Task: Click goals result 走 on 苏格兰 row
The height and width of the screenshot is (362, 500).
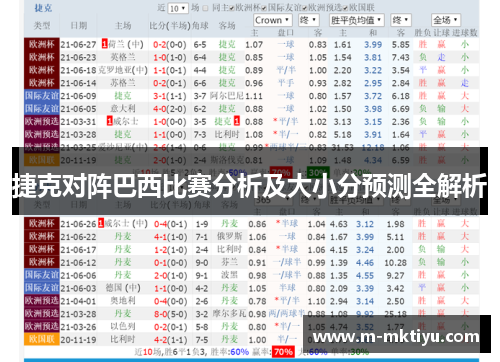Action: click(465, 83)
